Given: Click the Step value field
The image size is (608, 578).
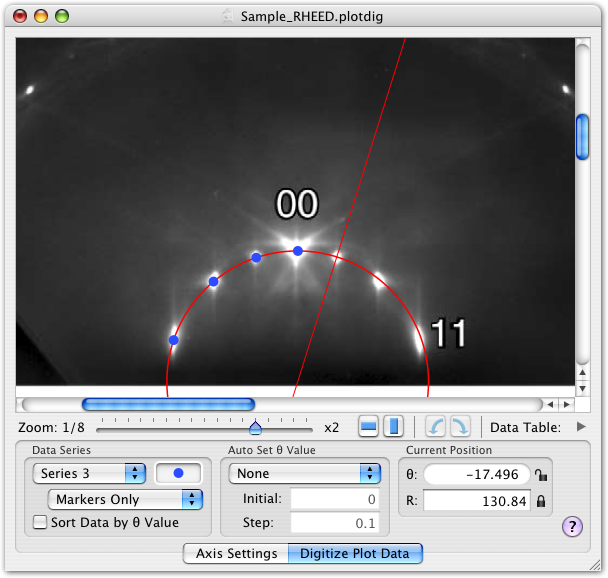Looking at the screenshot, I should 335,523.
